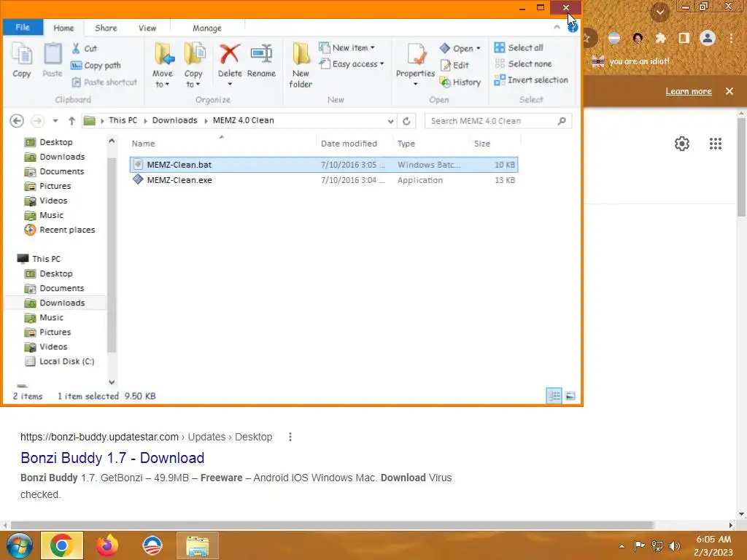Open the Open dropdown in ribbon
747x560 pixels.
pyautogui.click(x=460, y=48)
